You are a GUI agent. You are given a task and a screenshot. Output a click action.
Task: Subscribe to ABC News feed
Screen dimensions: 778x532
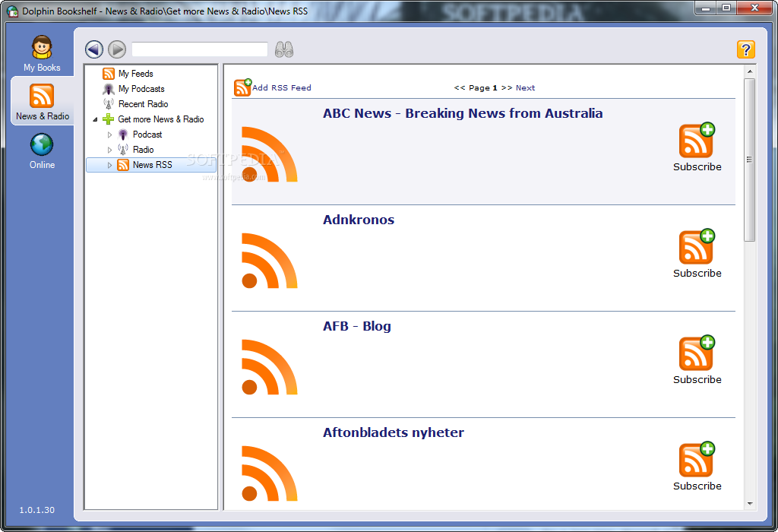697,147
